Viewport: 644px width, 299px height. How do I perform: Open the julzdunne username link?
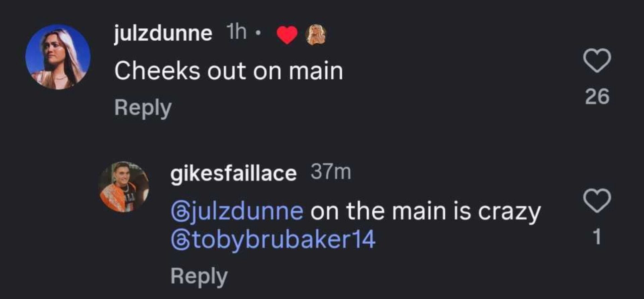click(x=163, y=33)
